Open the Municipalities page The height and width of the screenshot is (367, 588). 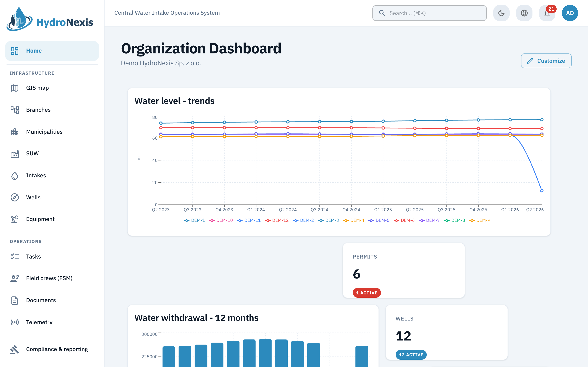coord(52,132)
